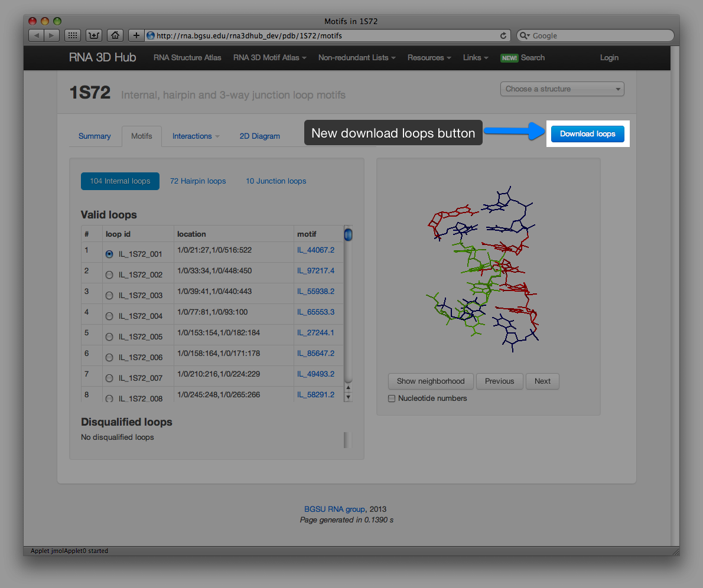Viewport: 703px width, 588px height.
Task: Select radio button for IL_1S72_002
Action: (109, 275)
